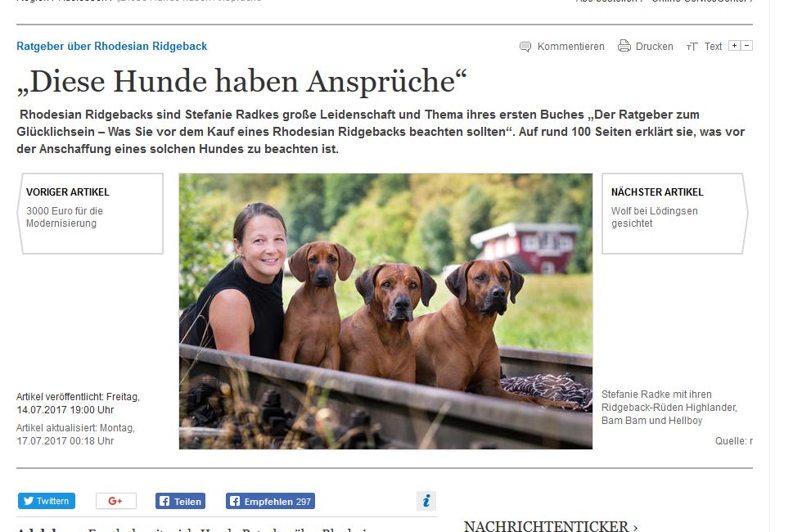Click the Drucken printer icon
The image size is (793, 532).
[x=624, y=46]
